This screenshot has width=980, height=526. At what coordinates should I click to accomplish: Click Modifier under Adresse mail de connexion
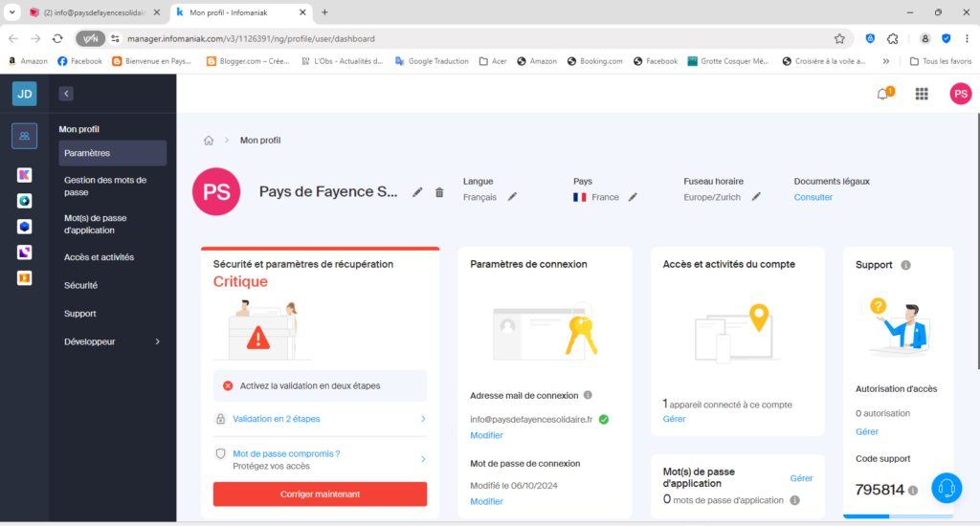click(486, 435)
